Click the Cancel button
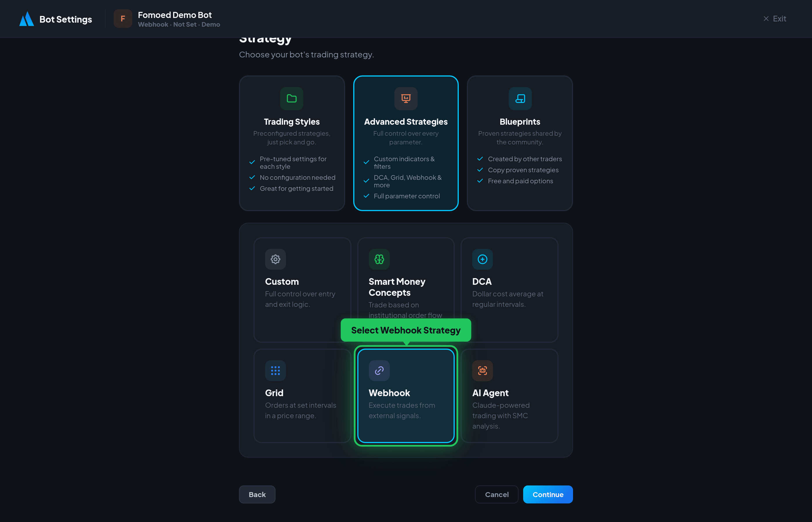Viewport: 812px width, 522px height. [x=496, y=494]
